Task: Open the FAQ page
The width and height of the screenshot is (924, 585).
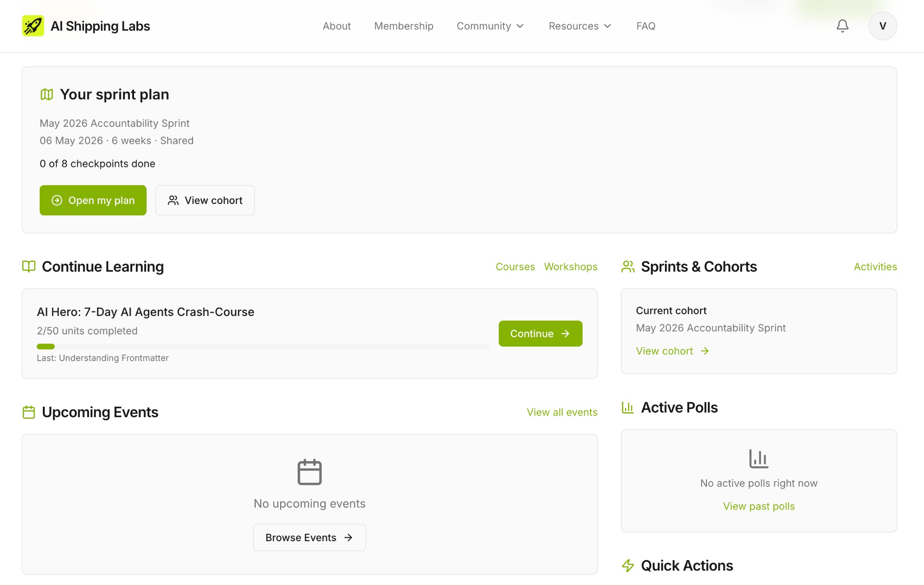Action: point(646,26)
